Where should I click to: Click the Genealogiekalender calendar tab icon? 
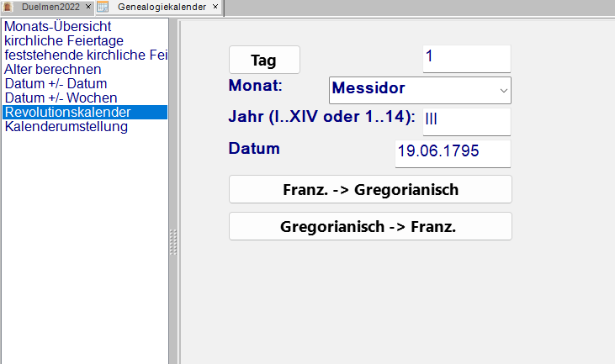point(103,8)
